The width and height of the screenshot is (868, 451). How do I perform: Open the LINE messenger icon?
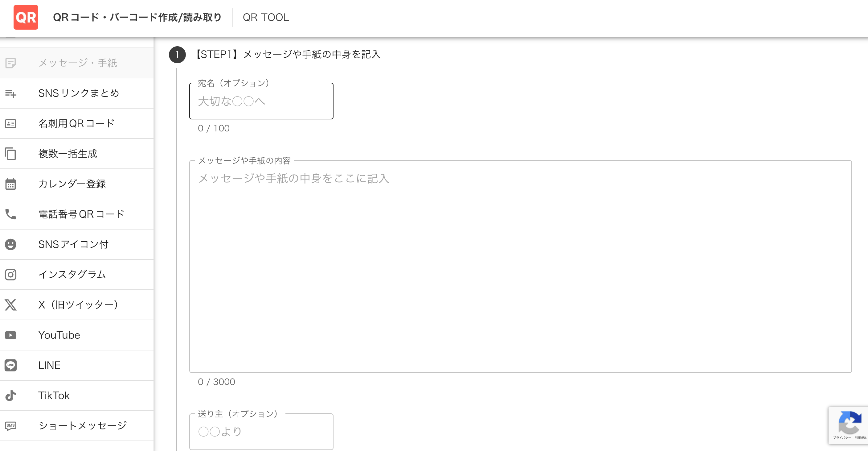10,365
